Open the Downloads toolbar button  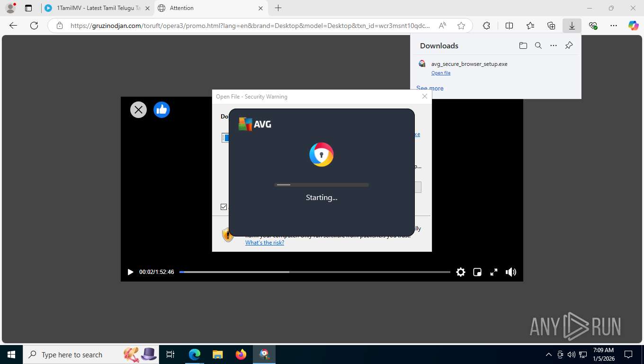[x=572, y=26]
